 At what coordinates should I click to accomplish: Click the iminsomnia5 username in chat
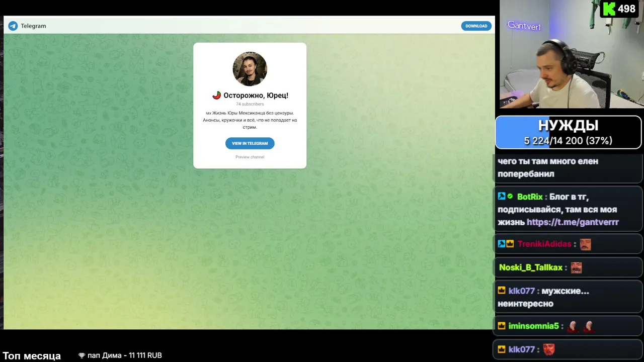[x=534, y=326]
